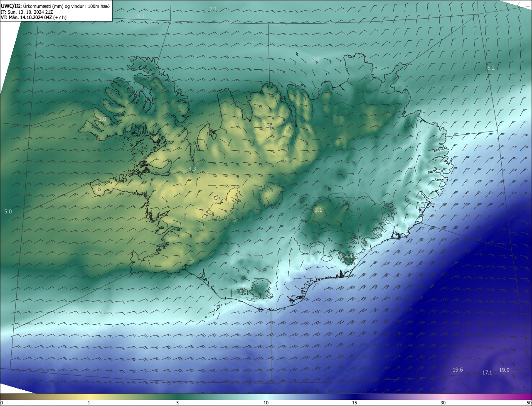Pick the dark green colorbar segment above tick 5

177,396
